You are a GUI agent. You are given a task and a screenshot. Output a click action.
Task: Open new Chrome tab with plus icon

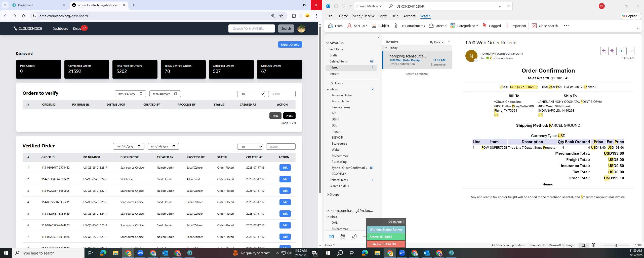click(x=133, y=5)
